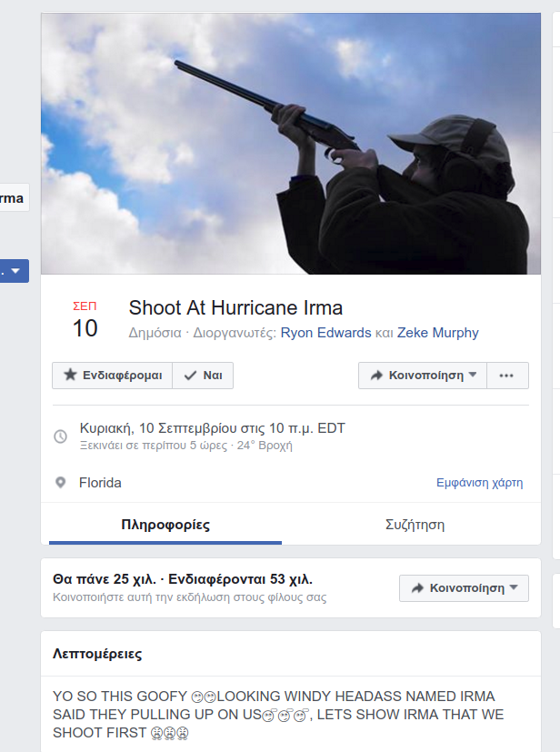Toggle Ενδιαφέρομαι interested status
The width and height of the screenshot is (560, 752).
(x=112, y=376)
